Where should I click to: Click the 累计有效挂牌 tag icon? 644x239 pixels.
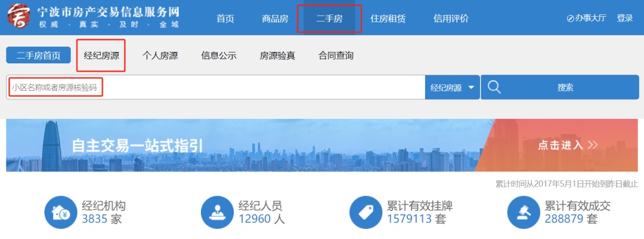(x=366, y=213)
